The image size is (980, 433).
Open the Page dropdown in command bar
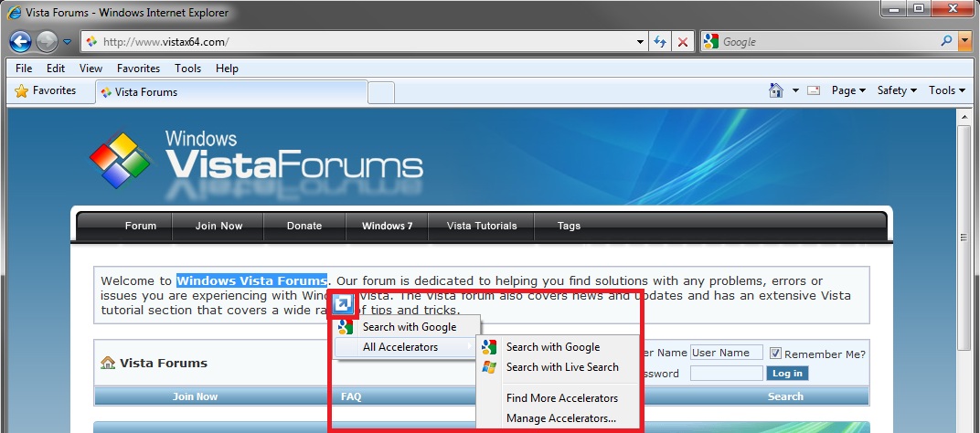(848, 90)
